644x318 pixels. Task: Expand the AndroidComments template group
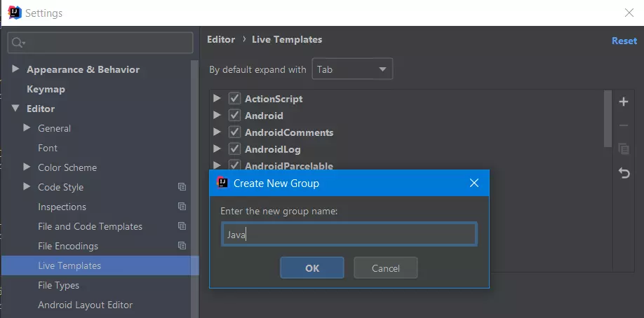(217, 132)
